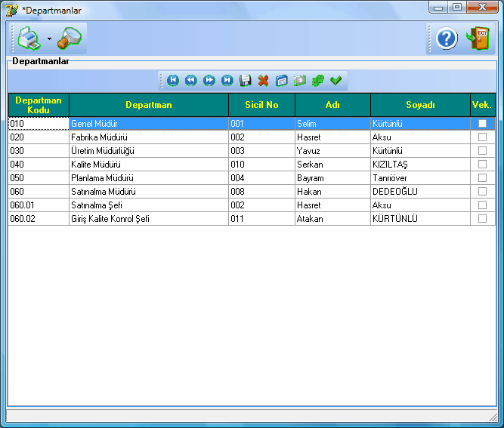Confirm with the green checkmark icon

click(x=336, y=80)
